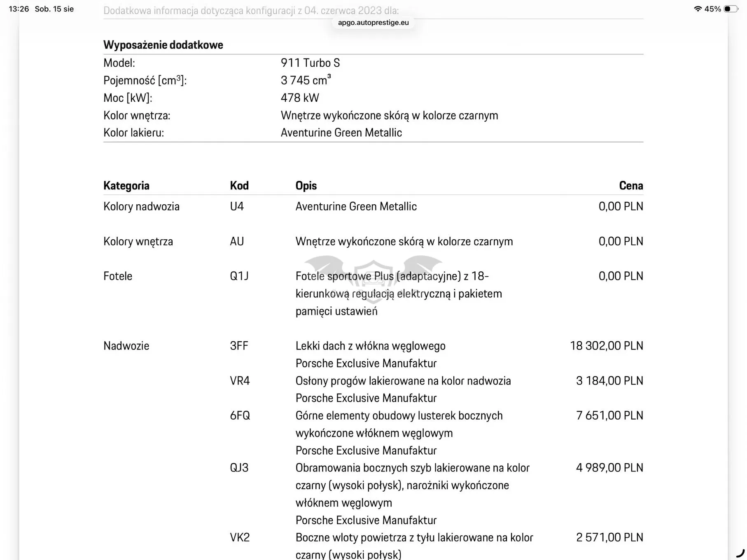Click the QJ3 option code
747x560 pixels.
pyautogui.click(x=239, y=468)
